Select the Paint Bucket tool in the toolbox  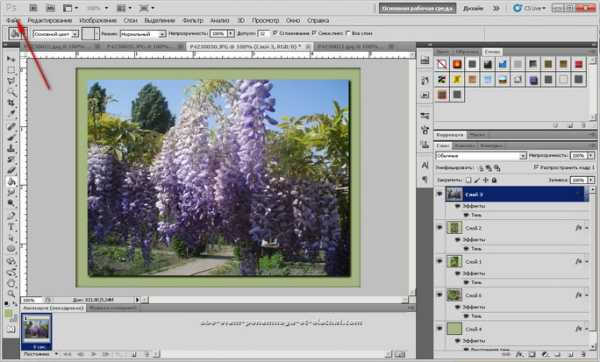[x=11, y=181]
